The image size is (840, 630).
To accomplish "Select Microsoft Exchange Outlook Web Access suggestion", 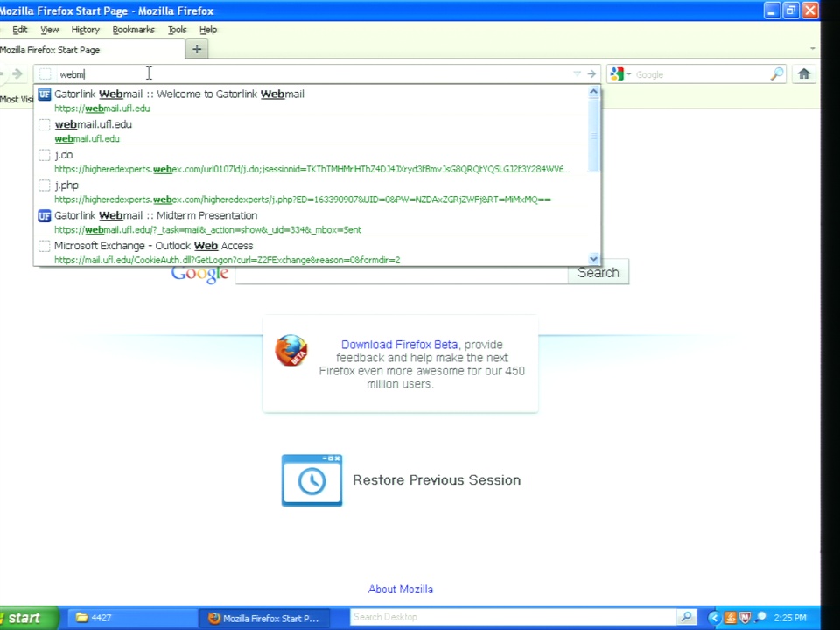I will tap(311, 252).
